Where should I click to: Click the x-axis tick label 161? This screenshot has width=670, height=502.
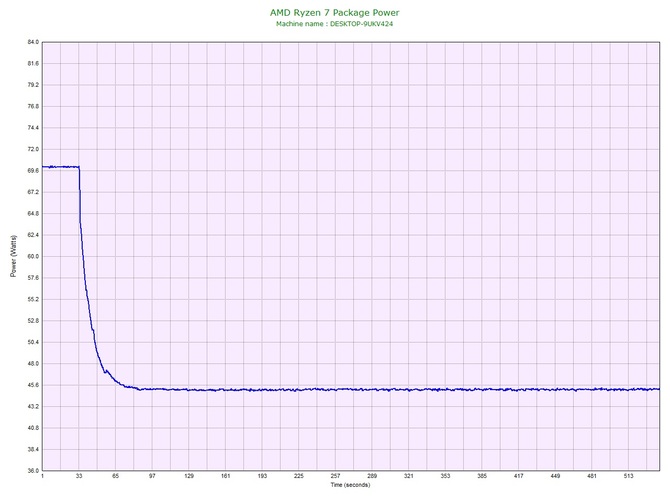click(226, 476)
